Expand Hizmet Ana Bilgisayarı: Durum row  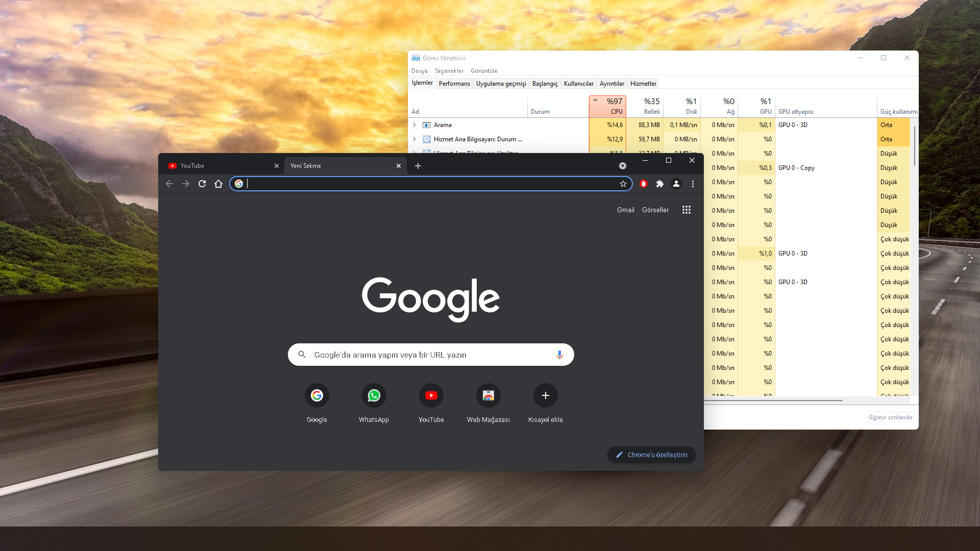coord(414,139)
